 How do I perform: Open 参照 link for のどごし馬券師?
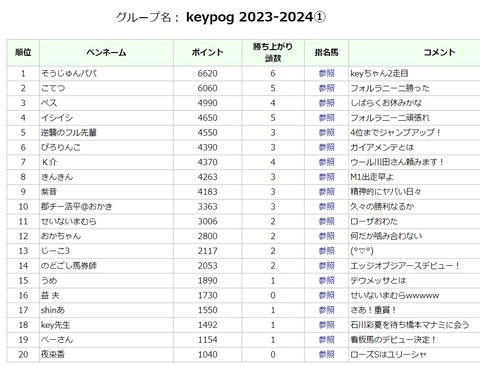tap(326, 266)
